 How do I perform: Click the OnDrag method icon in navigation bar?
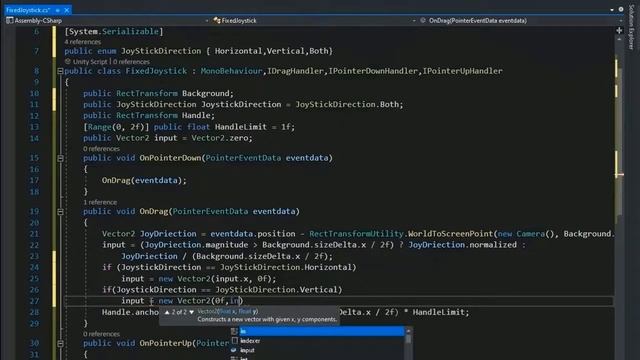[x=423, y=20]
